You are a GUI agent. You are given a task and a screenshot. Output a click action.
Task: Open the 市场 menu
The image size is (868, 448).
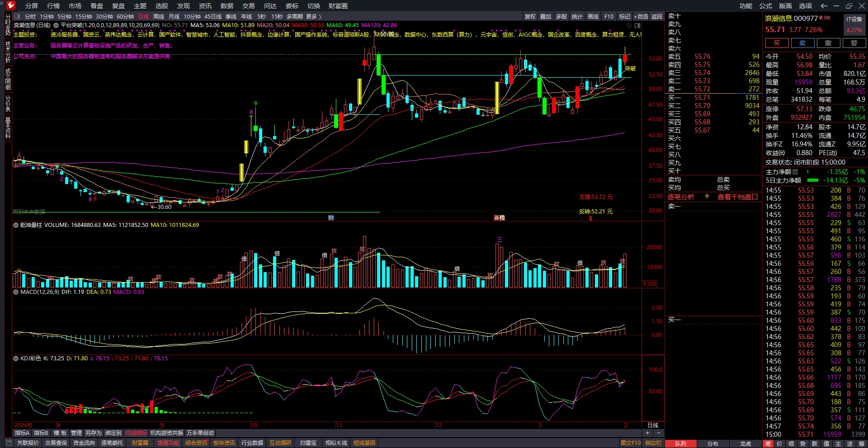click(x=75, y=6)
